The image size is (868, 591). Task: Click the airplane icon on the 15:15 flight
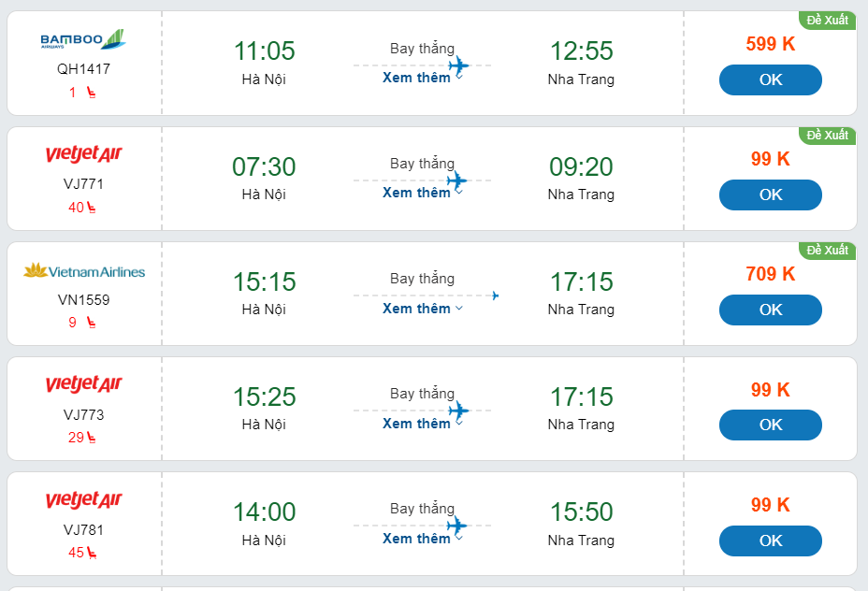495,295
